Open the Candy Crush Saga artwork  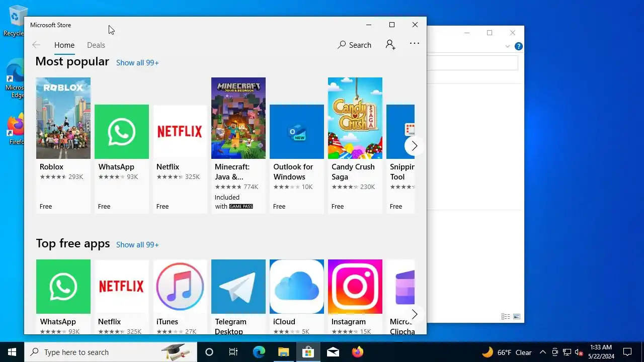click(355, 118)
